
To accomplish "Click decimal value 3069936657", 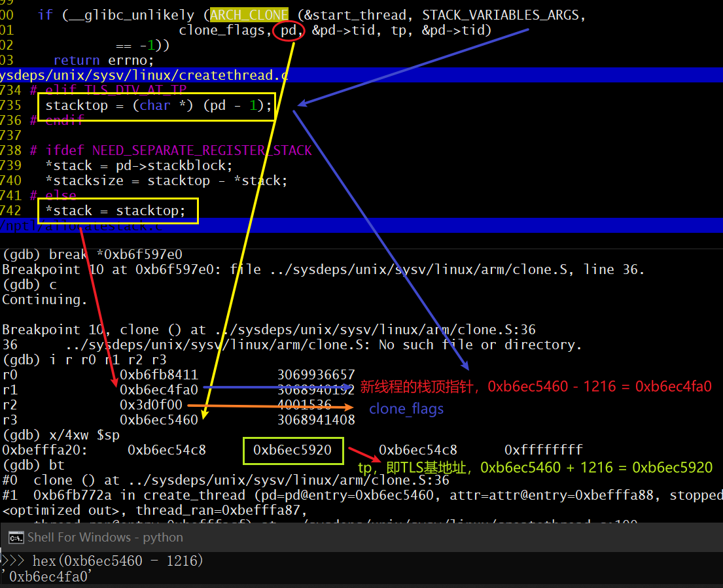I will (316, 375).
